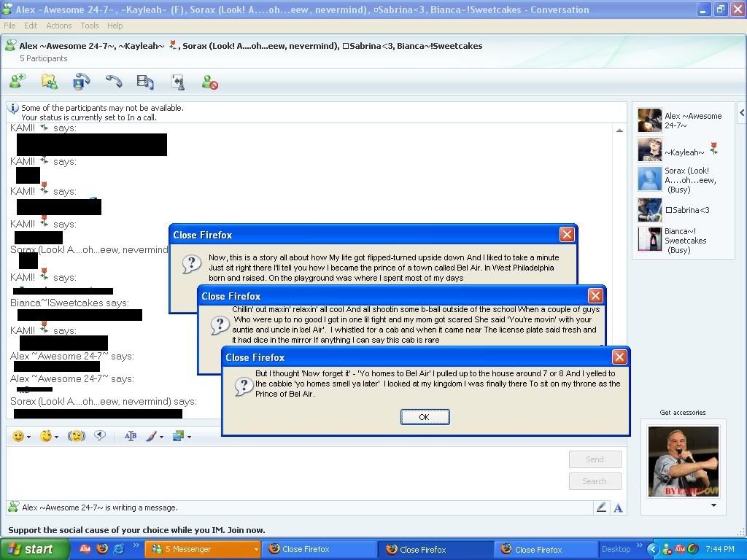This screenshot has height=560, width=747.
Task: Close the frontmost Close Firefox dialog
Action: point(619,357)
